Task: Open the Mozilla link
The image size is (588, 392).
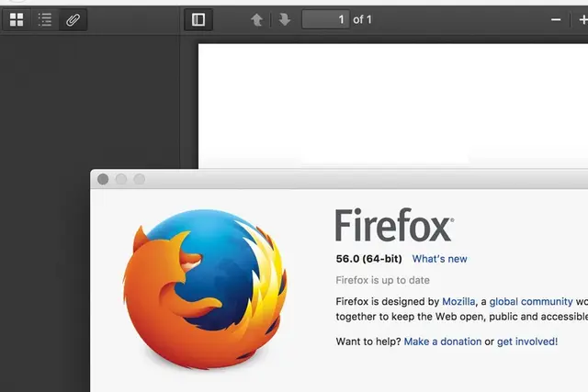Action: coord(458,302)
